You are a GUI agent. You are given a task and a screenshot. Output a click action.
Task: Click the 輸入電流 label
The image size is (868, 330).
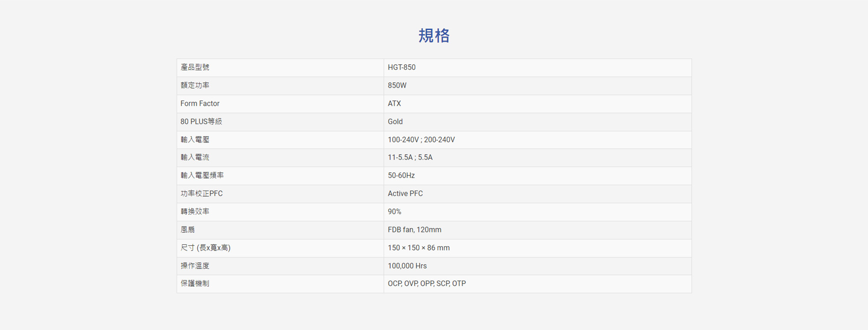point(195,158)
